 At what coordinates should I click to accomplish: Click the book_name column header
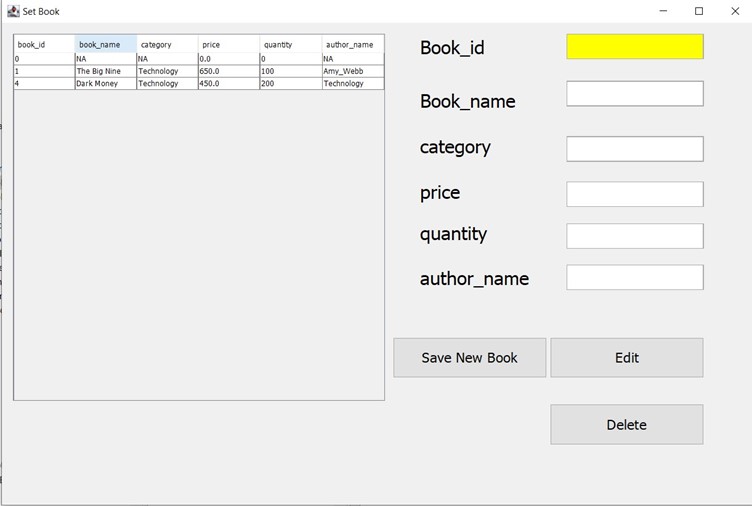[x=106, y=44]
